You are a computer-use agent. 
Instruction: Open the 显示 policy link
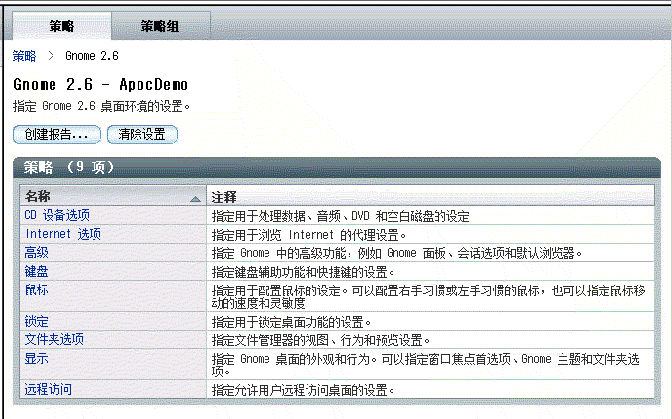[x=36, y=358]
